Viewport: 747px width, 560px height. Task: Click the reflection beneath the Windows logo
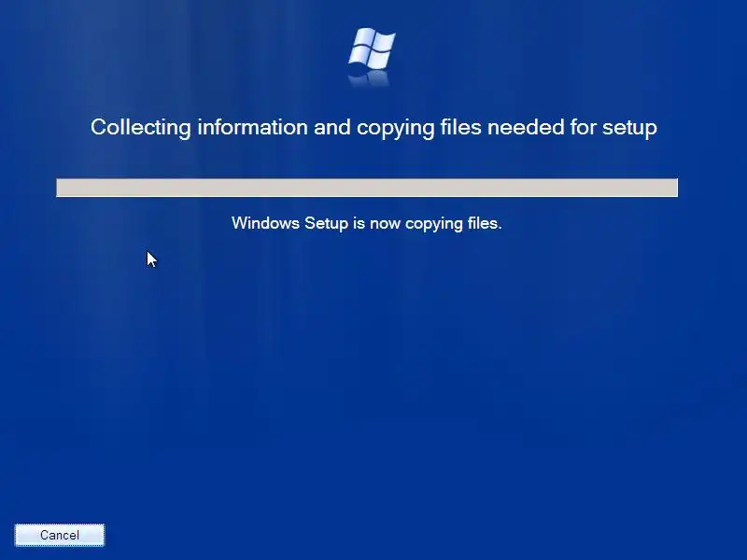click(372, 79)
